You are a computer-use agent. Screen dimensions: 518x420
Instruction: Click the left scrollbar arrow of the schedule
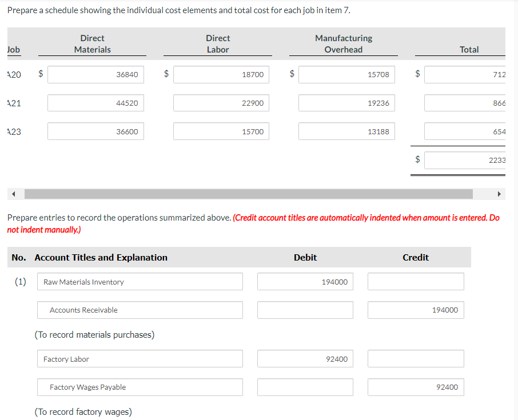point(14,194)
